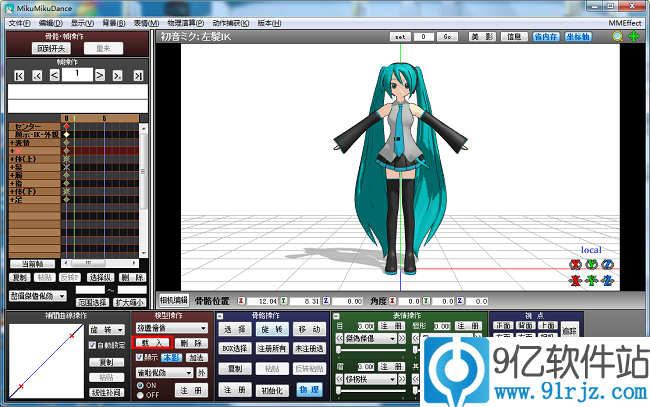Click the magnifier zoom icon in viewport
Viewport: 650px width, 407px height.
pyautogui.click(x=617, y=36)
